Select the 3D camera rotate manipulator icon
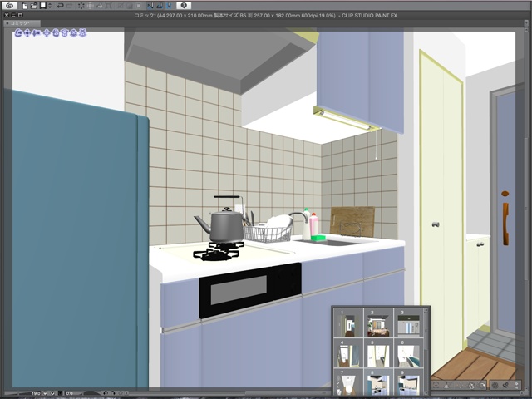 point(18,33)
